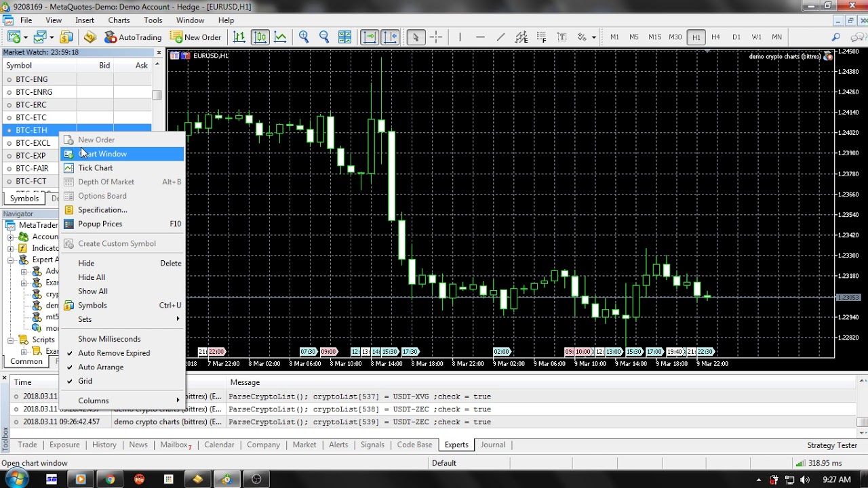Image resolution: width=868 pixels, height=488 pixels.
Task: Open the Profiles toolbar icon
Action: pyautogui.click(x=40, y=37)
